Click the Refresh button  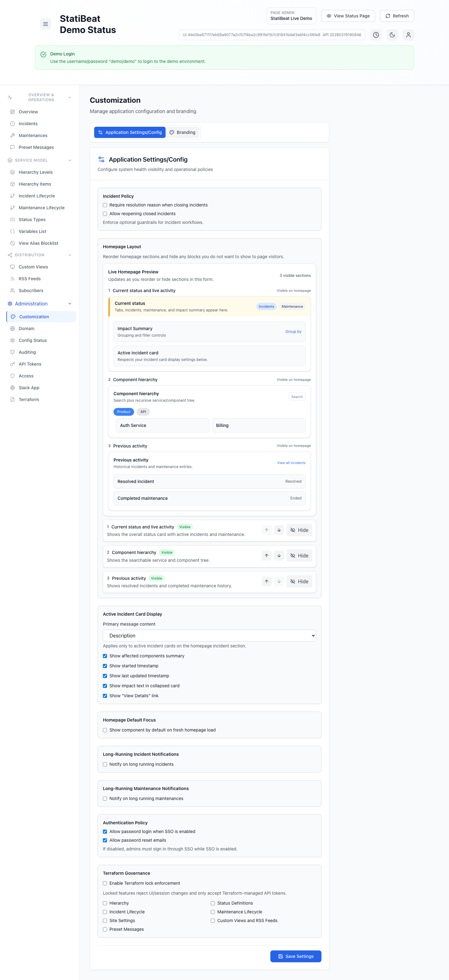click(x=396, y=16)
